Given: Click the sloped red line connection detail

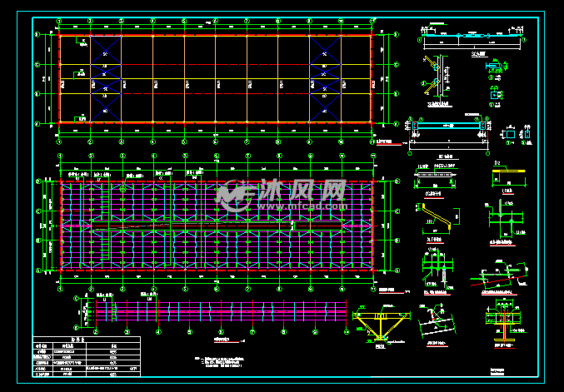Looking at the screenshot, I should click(x=503, y=271).
